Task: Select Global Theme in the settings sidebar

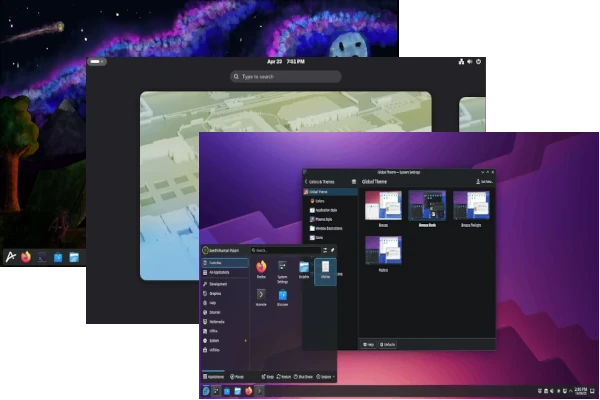Action: click(x=331, y=192)
